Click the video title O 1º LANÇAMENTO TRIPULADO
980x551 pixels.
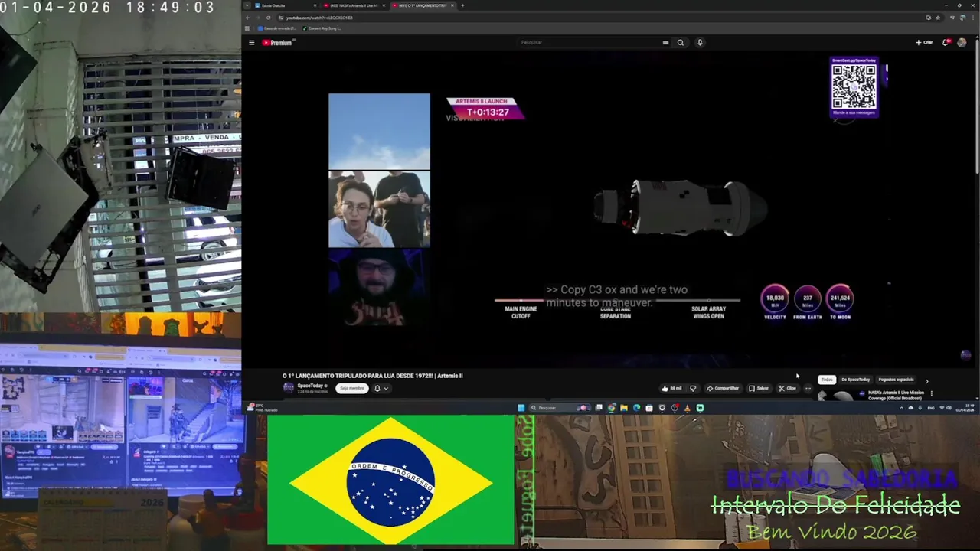pos(372,376)
